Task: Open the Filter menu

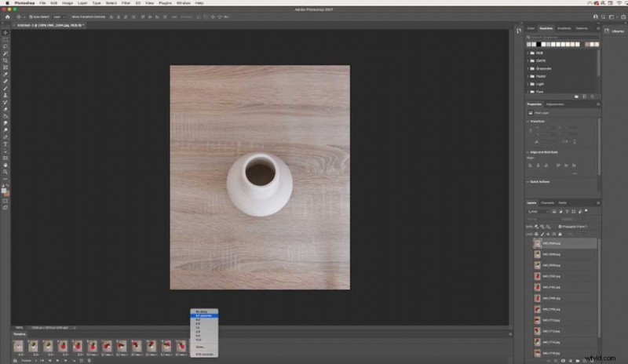Action: coord(126,3)
